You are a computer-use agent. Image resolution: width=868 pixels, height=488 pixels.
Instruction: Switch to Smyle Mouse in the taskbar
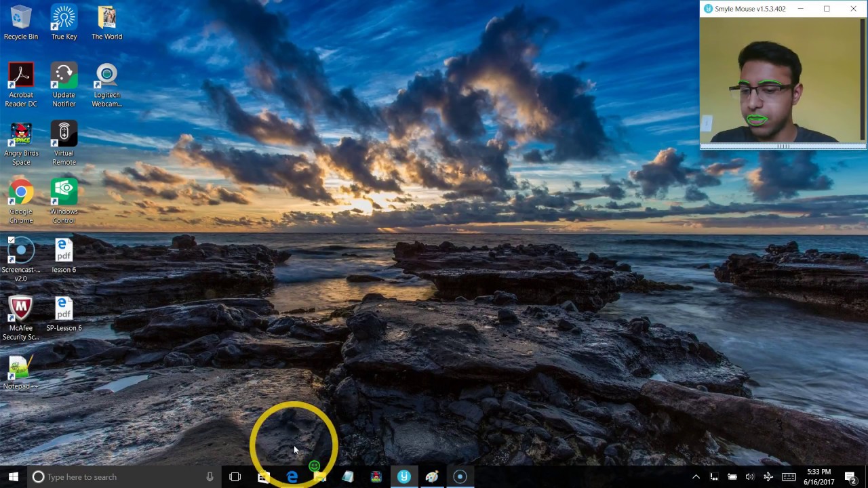tap(404, 476)
